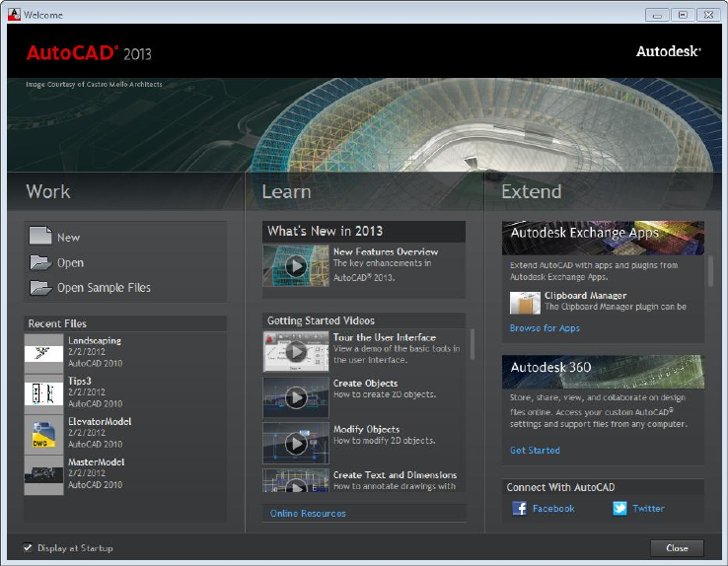Screen dimensions: 728x566
Task: Play the Create Objects video
Action: tap(296, 397)
